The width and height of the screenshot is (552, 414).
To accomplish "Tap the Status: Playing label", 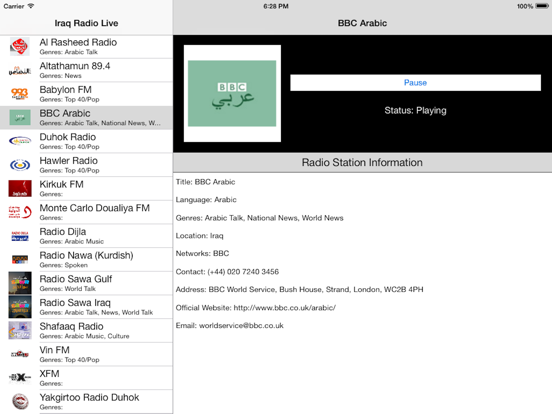I will tap(415, 111).
